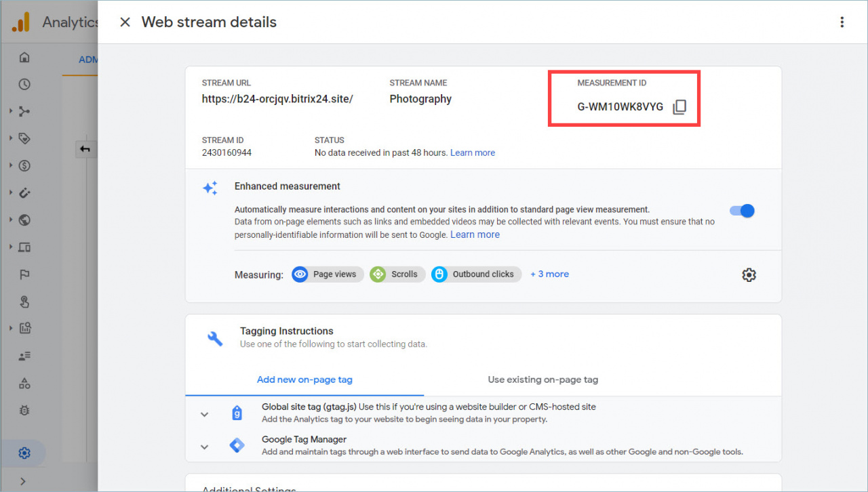
Task: Click the Page views chip
Action: pos(328,274)
